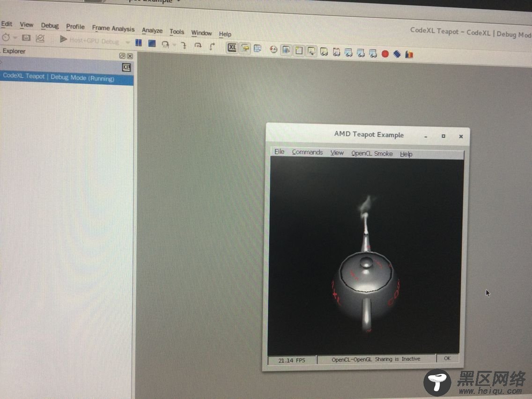This screenshot has height=399, width=532.
Task: Click the Explorer panel title
Action: coord(14,51)
